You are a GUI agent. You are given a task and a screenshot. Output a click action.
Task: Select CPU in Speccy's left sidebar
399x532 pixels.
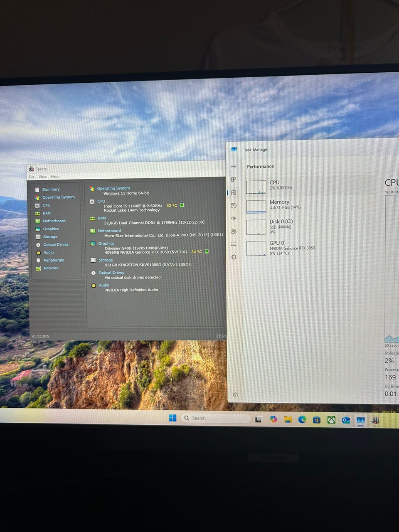(46, 205)
